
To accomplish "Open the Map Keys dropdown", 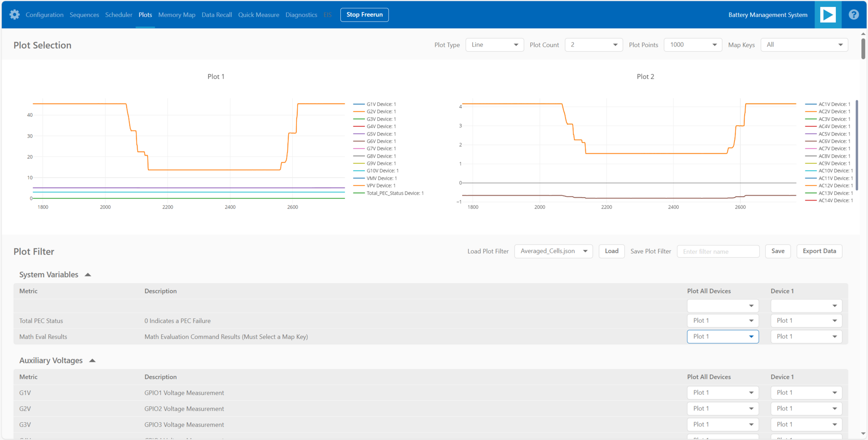I will pyautogui.click(x=804, y=44).
